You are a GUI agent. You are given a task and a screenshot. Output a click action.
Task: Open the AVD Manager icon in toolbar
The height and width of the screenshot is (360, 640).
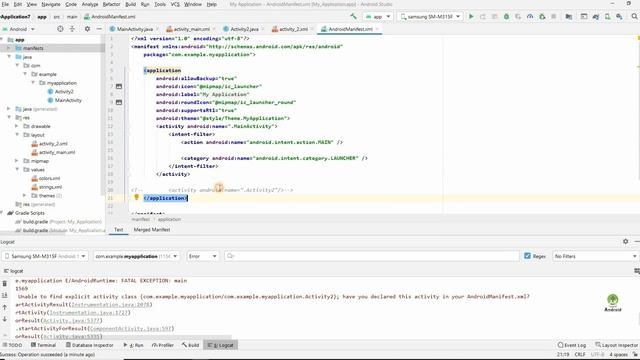click(x=607, y=16)
